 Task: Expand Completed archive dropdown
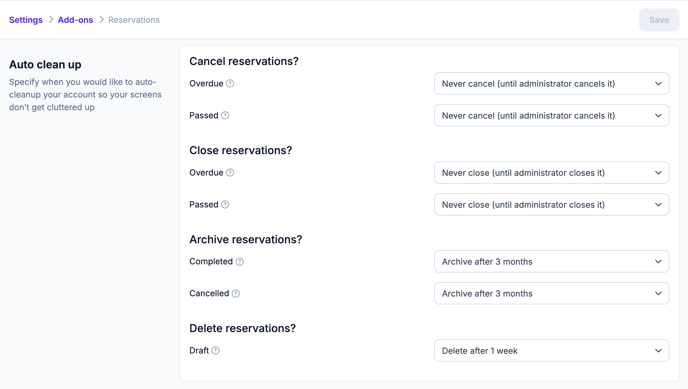(x=552, y=261)
